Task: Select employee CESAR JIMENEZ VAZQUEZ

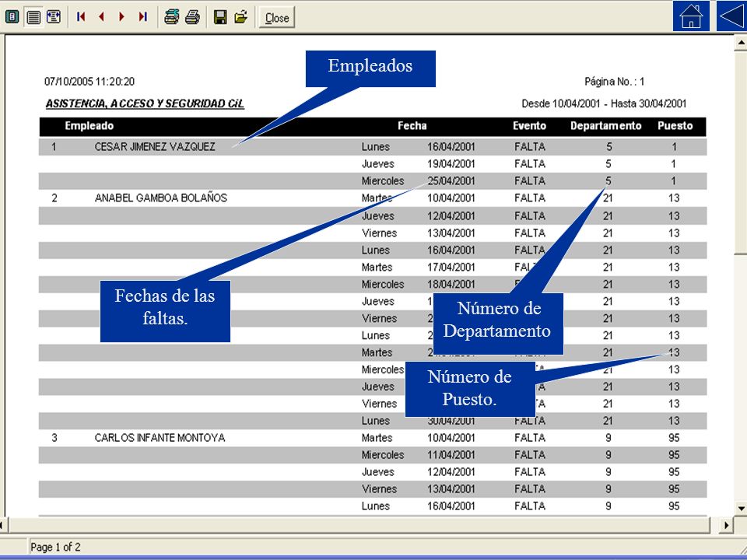Action: pos(155,147)
